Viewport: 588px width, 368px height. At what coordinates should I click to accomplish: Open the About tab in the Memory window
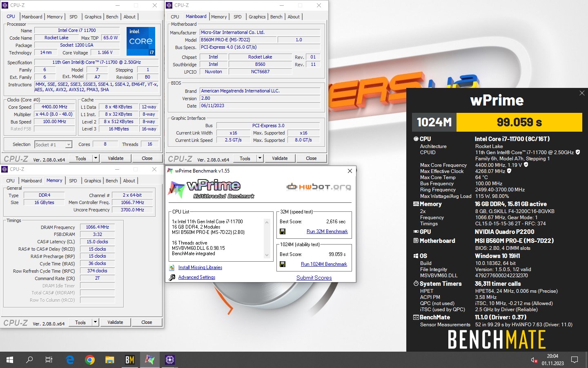129,181
